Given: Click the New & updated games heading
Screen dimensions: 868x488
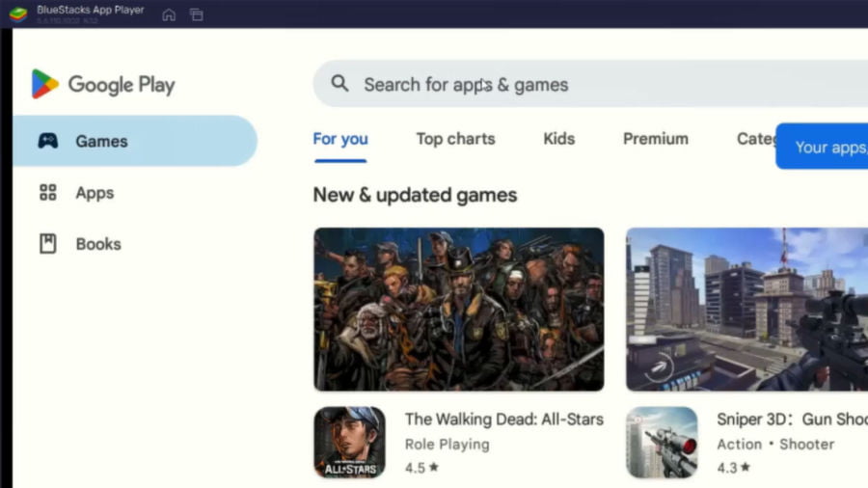Looking at the screenshot, I should tap(415, 195).
